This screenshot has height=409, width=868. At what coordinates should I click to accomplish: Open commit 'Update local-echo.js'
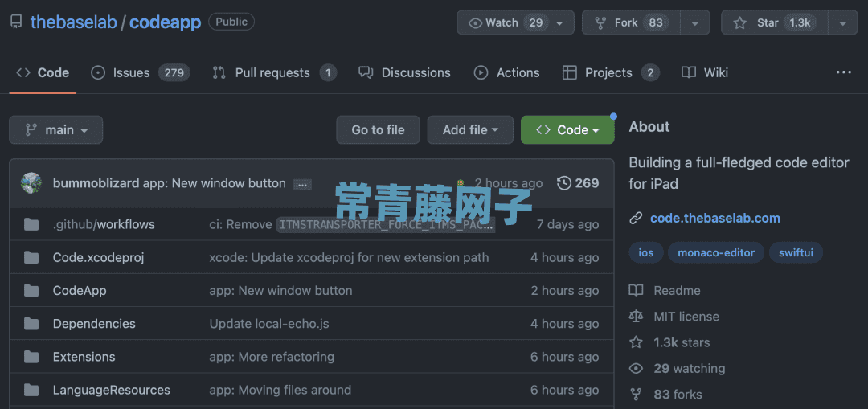click(x=269, y=324)
